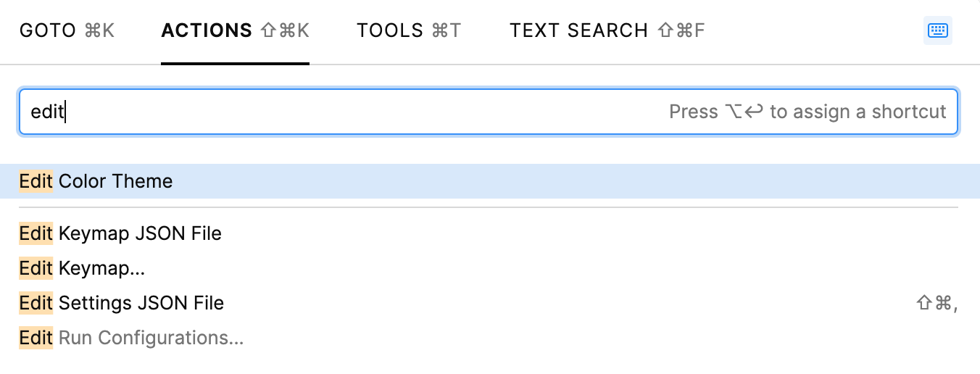Viewport: 980px width, 374px height.
Task: Focus the search field containing 'edit'
Action: coord(489,112)
